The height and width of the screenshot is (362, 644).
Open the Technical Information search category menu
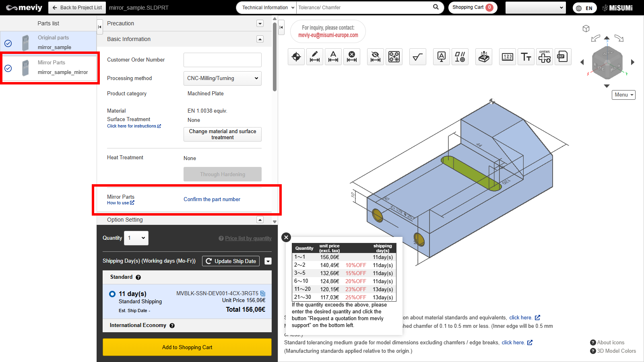tap(267, 8)
